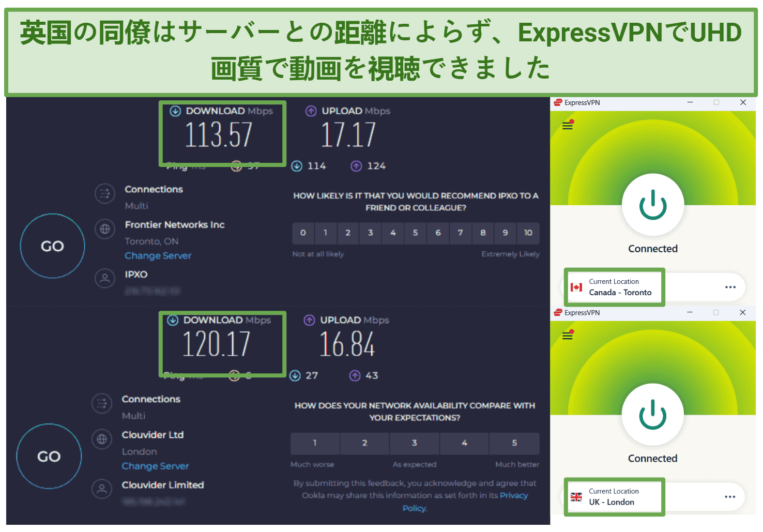Click the Connections icon in the Toronto test
Image resolution: width=763 pixels, height=532 pixels.
coord(105,194)
